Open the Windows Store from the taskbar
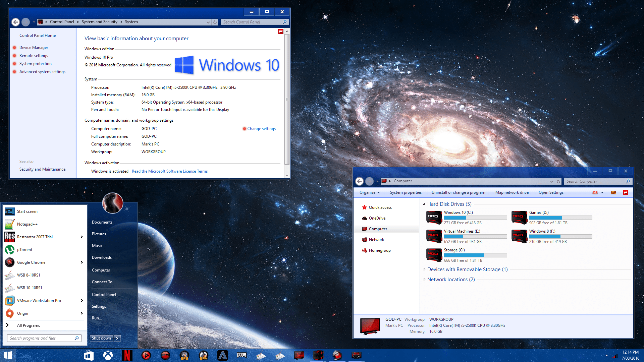The image size is (644, 362). [89, 355]
